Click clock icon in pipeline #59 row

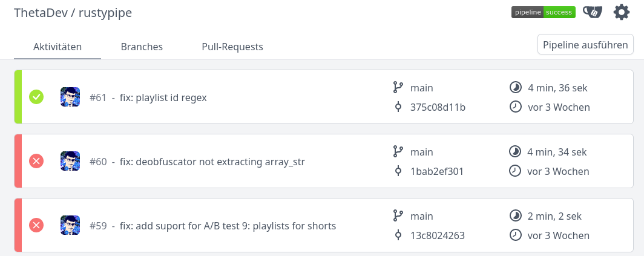pyautogui.click(x=514, y=235)
